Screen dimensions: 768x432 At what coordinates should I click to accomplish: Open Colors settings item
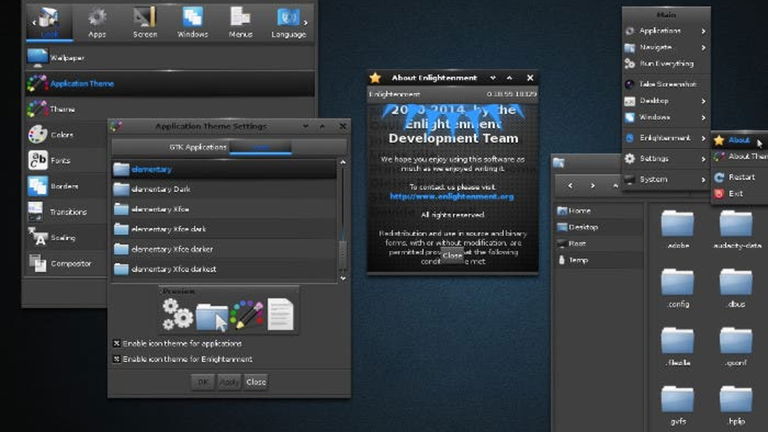point(66,135)
